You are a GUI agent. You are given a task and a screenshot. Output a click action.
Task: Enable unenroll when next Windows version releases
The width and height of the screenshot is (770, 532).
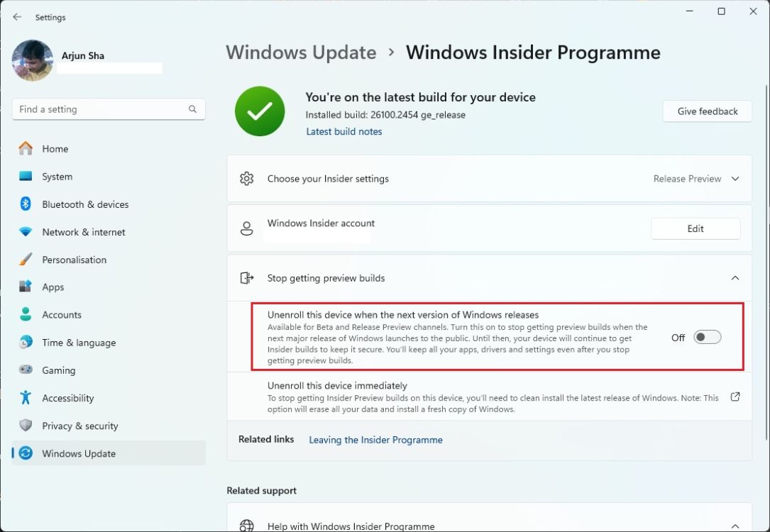click(x=707, y=337)
